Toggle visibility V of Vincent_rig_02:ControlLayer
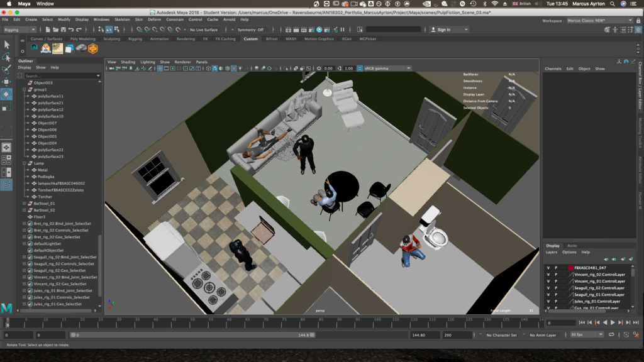The image size is (644, 362). tap(548, 275)
